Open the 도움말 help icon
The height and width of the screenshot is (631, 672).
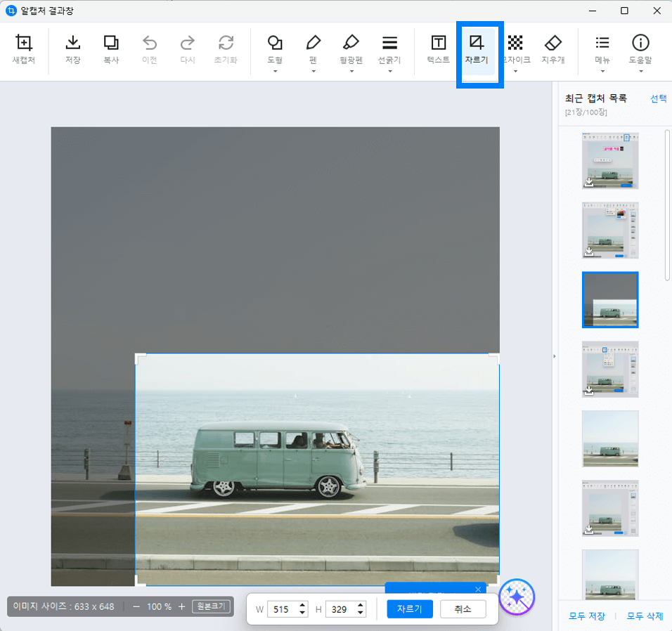(x=640, y=49)
